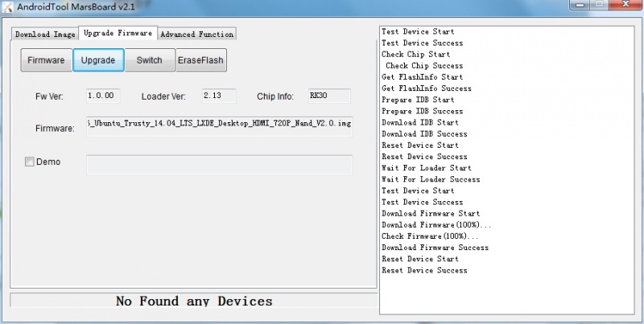Click the Firmware path field with .img file
The width and height of the screenshot is (644, 324).
coord(219,126)
